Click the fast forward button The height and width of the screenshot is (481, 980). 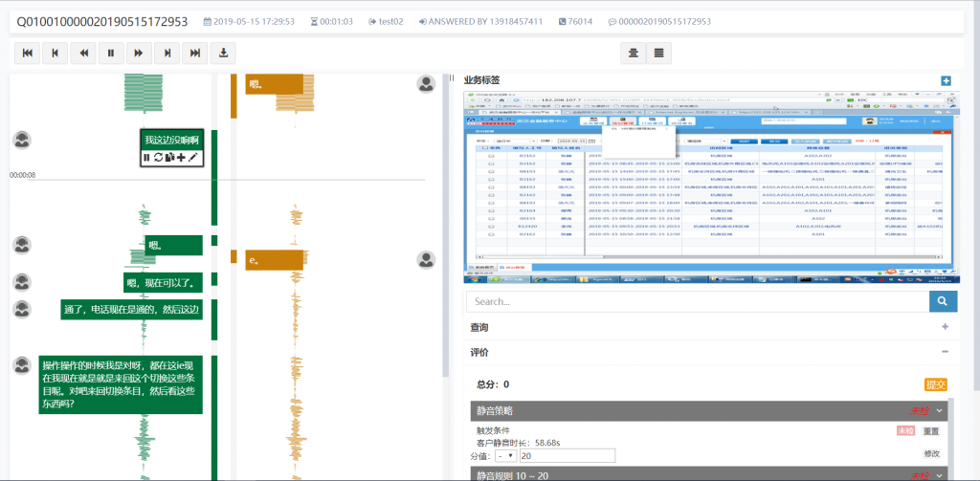click(139, 54)
